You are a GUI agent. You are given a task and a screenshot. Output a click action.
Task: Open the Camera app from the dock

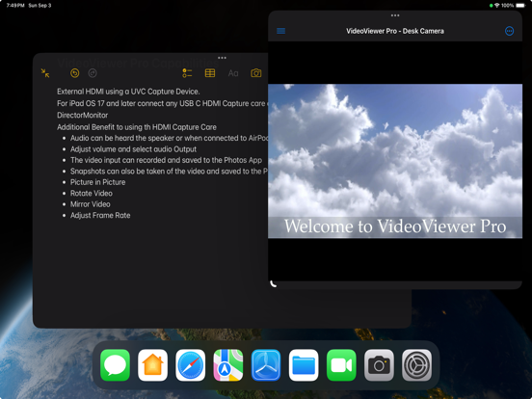(x=379, y=365)
